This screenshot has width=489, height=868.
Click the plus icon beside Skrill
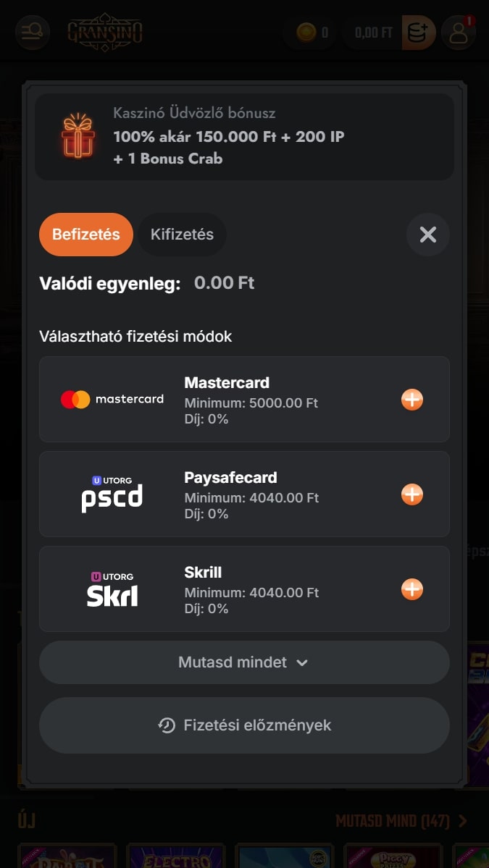(411, 589)
